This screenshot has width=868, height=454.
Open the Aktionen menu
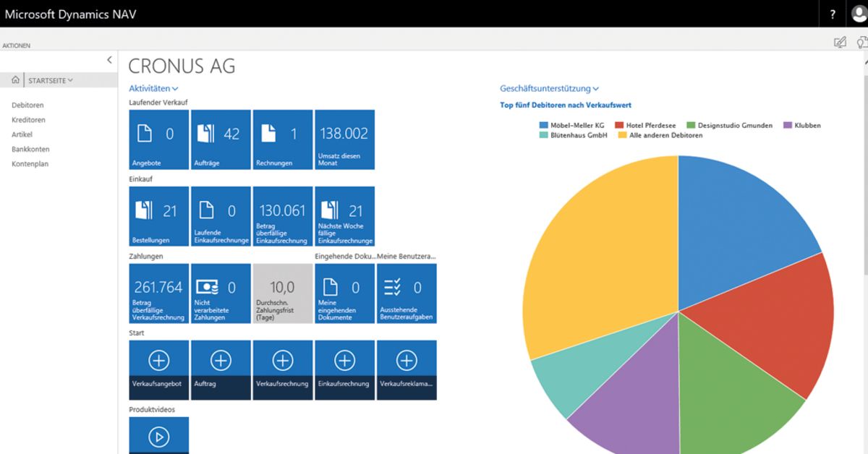tap(16, 46)
